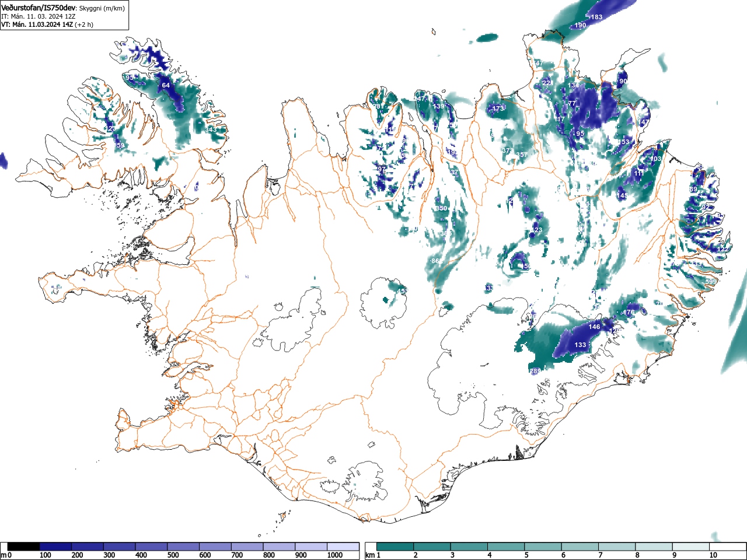Click value 59 in southern Westfjords
Viewport: 747px width, 560px height.
(120, 145)
